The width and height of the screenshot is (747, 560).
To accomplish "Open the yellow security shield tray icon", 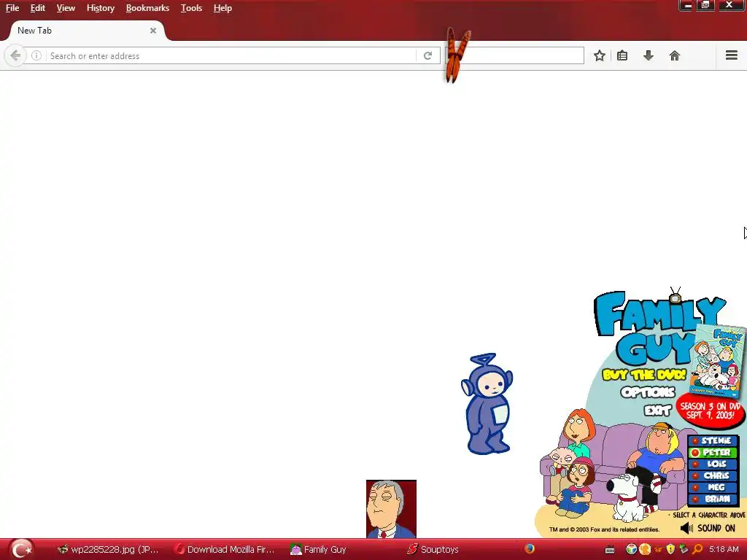I will pyautogui.click(x=671, y=550).
